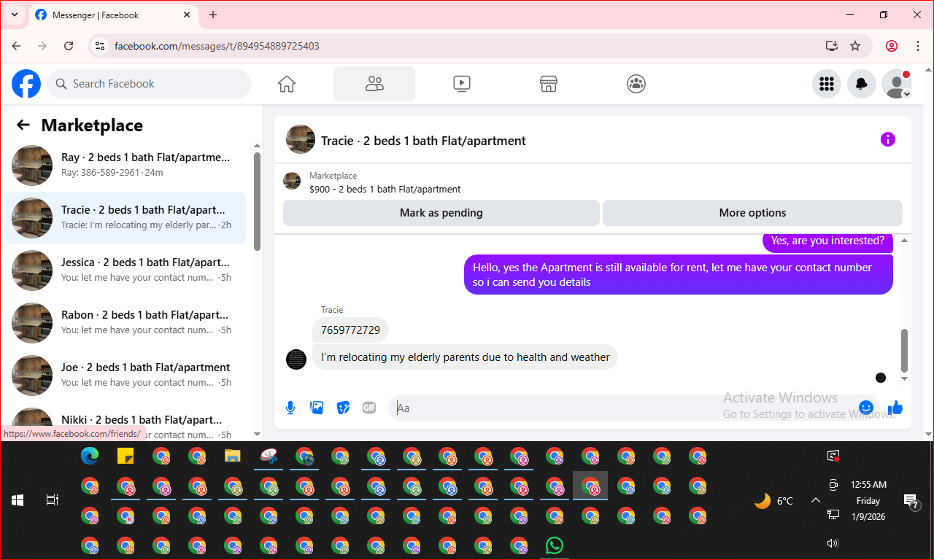Bookmark this tab with the star
Viewport: 934px width, 560px height.
(855, 46)
